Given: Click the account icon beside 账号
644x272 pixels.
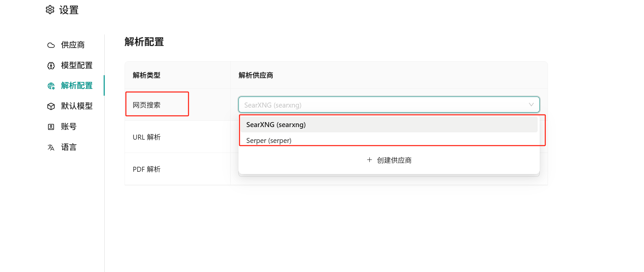Looking at the screenshot, I should 51,127.
